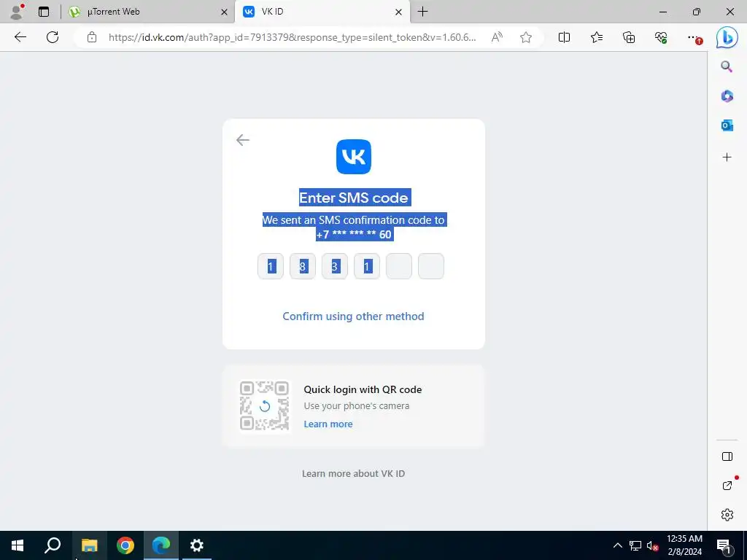Click muted volume tray icon
747x560 pixels.
tap(653, 545)
